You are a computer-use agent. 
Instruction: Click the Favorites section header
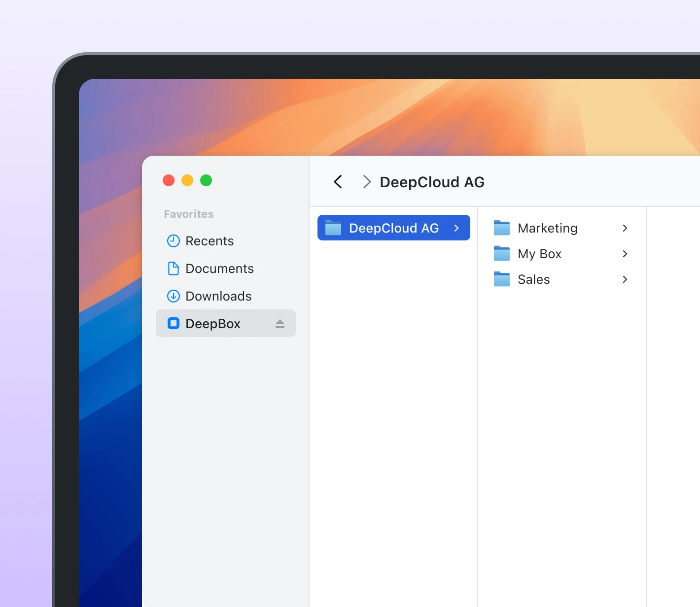(189, 214)
